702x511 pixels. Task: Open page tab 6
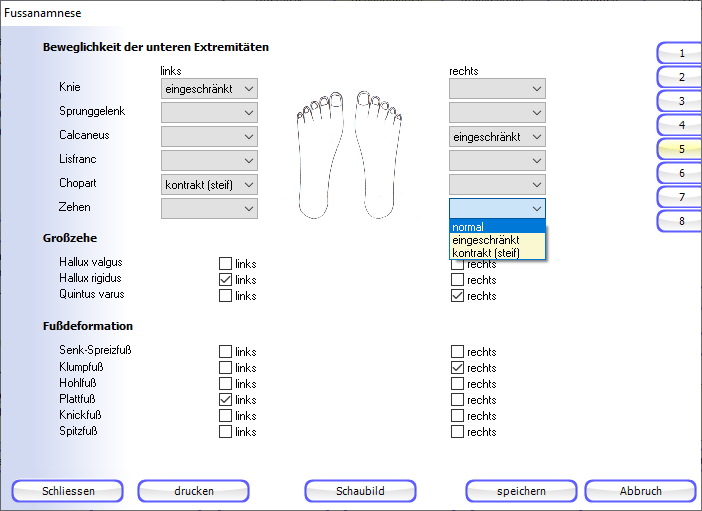click(681, 173)
